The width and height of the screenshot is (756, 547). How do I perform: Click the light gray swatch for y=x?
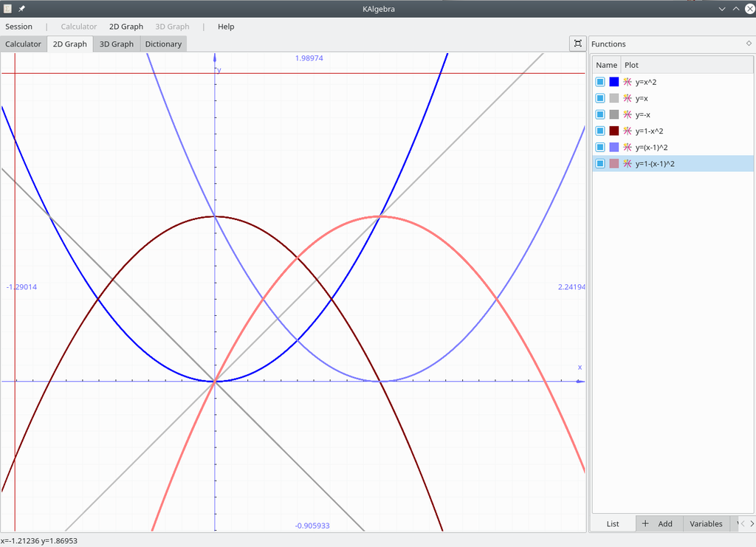[614, 98]
